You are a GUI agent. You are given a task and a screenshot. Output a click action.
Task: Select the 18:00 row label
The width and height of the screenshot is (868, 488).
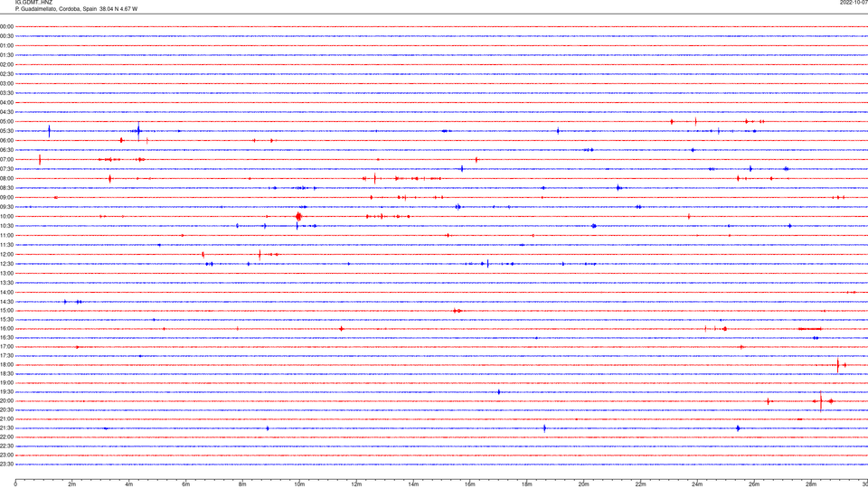tap(6, 365)
